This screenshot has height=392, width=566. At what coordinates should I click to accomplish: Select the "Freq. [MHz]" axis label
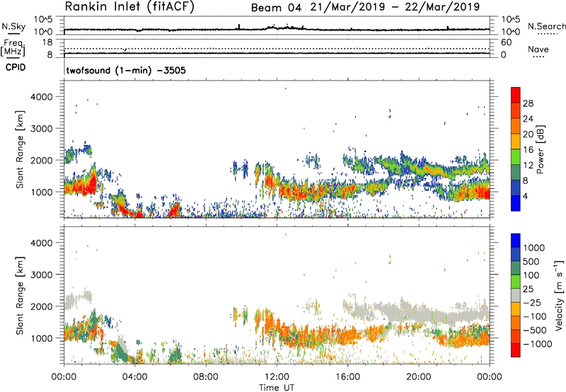[13, 47]
